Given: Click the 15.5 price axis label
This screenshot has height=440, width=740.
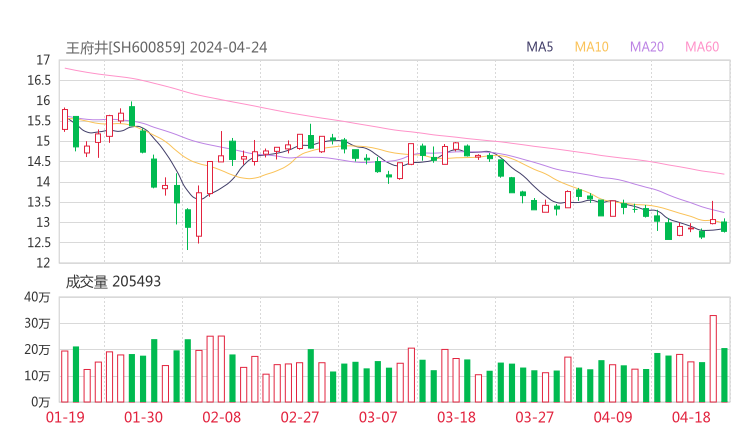Looking at the screenshot, I should click(39, 121).
